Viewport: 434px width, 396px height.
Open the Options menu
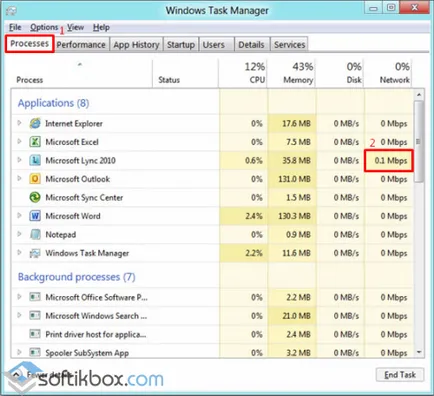click(44, 27)
